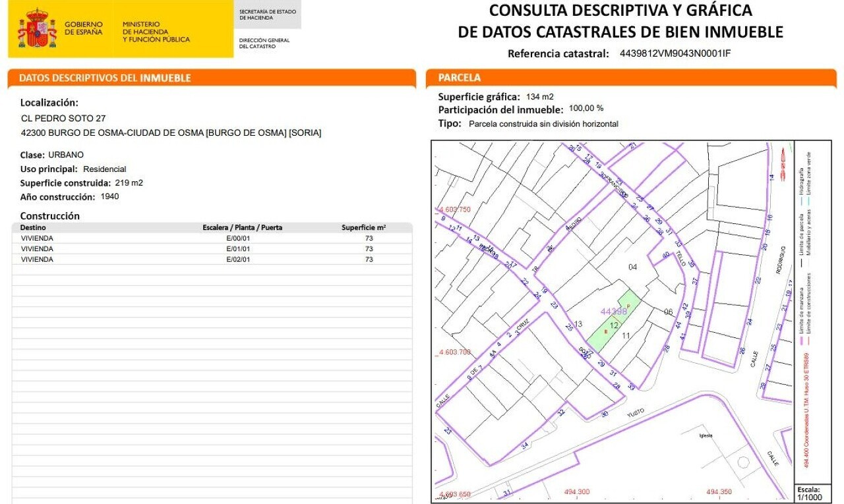Click cadastral reference 4439812VM9043N0001IF
The image size is (844, 504).
[x=675, y=53]
